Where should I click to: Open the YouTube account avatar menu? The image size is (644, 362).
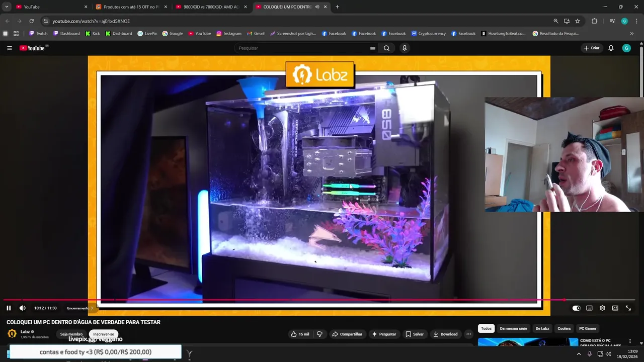626,48
